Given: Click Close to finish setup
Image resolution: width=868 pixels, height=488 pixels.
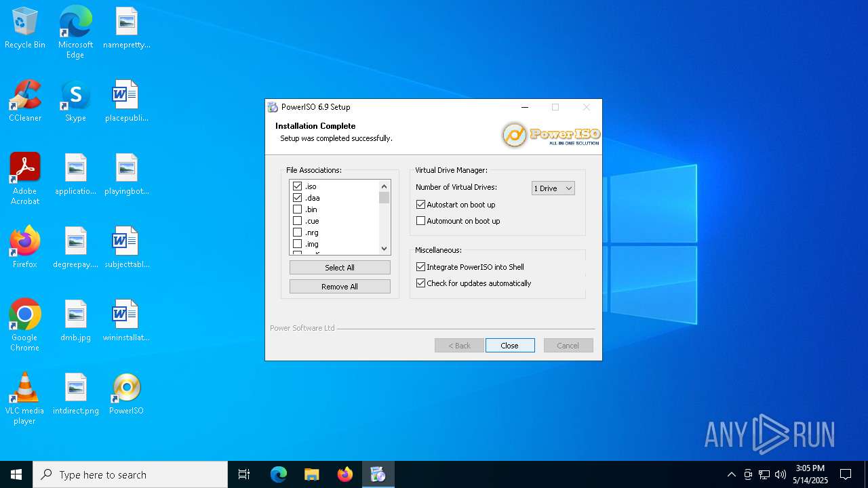Looking at the screenshot, I should pyautogui.click(x=510, y=346).
